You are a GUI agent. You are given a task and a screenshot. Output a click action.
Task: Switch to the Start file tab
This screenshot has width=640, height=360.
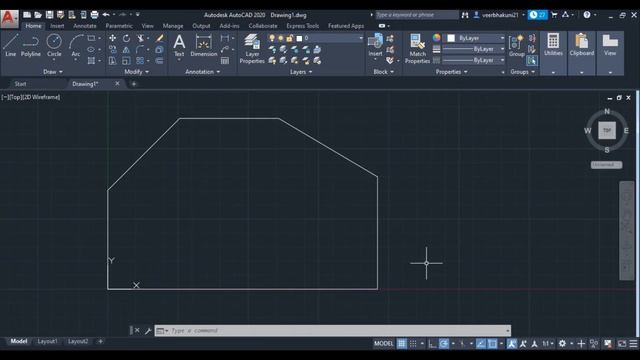point(20,84)
